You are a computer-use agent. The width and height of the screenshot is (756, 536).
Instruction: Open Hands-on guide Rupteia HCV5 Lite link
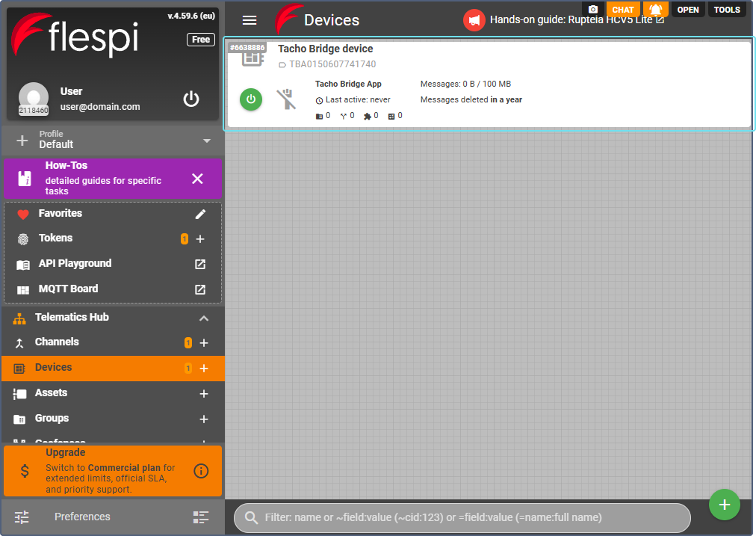577,19
